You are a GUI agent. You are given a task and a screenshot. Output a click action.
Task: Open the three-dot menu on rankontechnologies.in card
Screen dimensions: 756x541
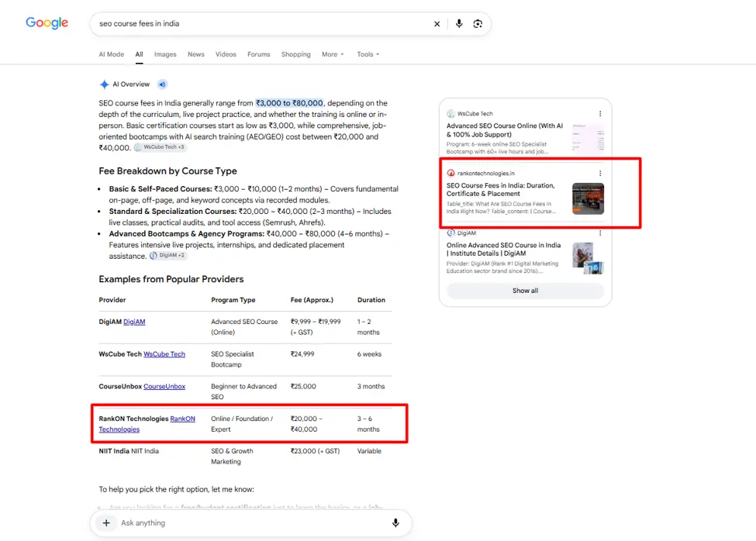pos(600,174)
